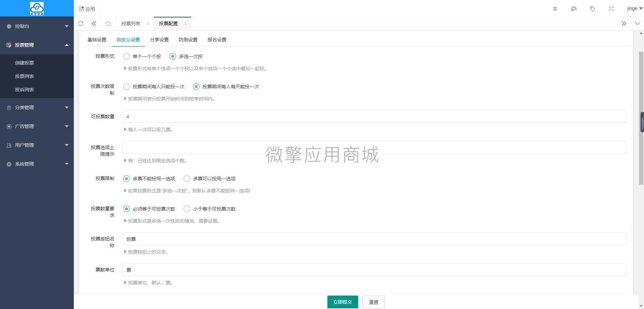Switch to 分享设置 tab
Image resolution: width=644 pixels, height=309 pixels.
point(159,40)
